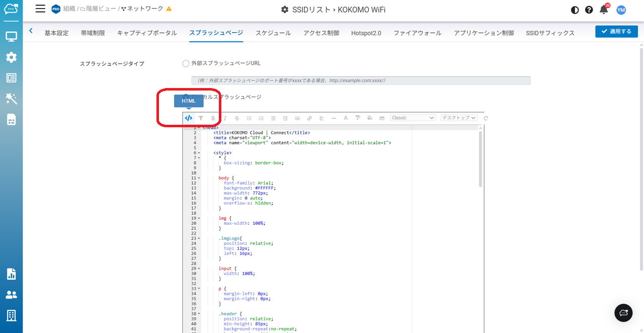This screenshot has height=333, width=644.
Task: Open the hamburger menu
Action: pyautogui.click(x=40, y=9)
